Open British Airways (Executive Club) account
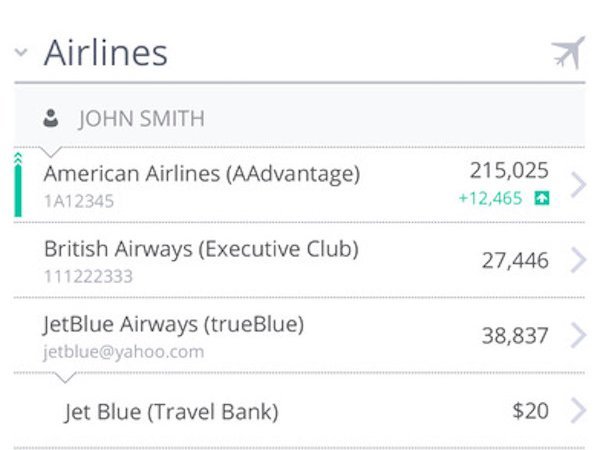This screenshot has height=450, width=600. [300, 260]
